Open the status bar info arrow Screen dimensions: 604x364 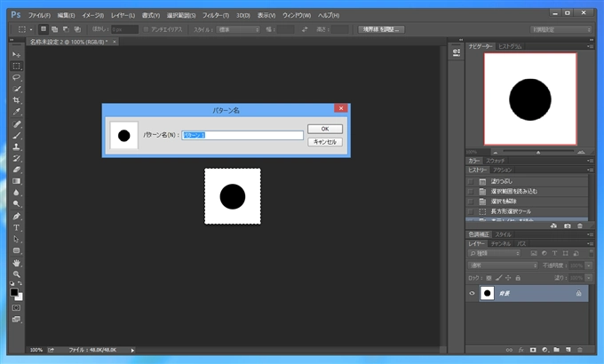click(132, 350)
